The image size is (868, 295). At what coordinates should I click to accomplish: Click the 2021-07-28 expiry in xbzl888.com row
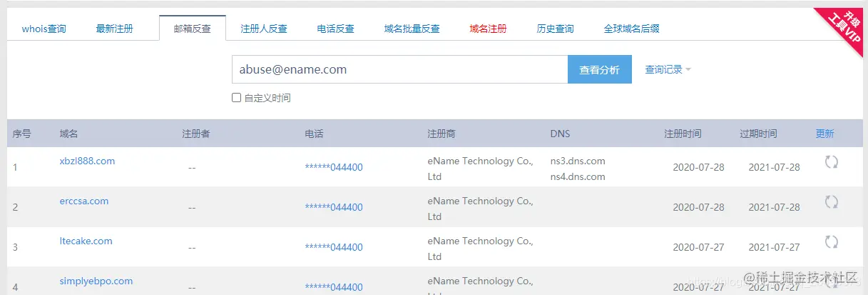774,167
